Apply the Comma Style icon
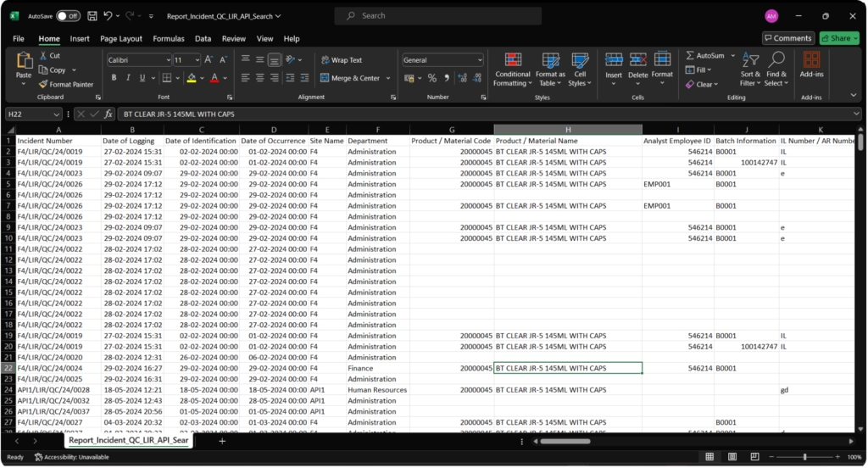 (x=446, y=78)
